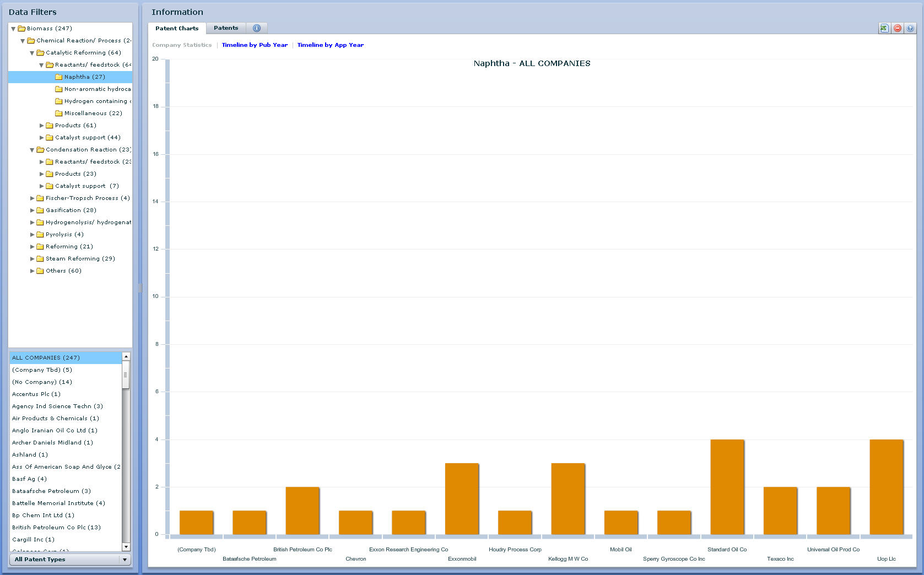Click the Pyrolysis folder icon

click(x=40, y=235)
